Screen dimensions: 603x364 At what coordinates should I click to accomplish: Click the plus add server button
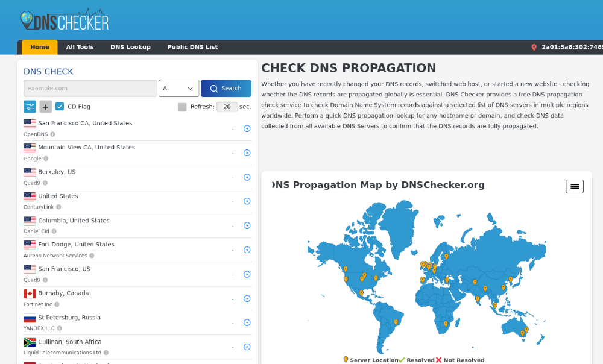pyautogui.click(x=45, y=107)
